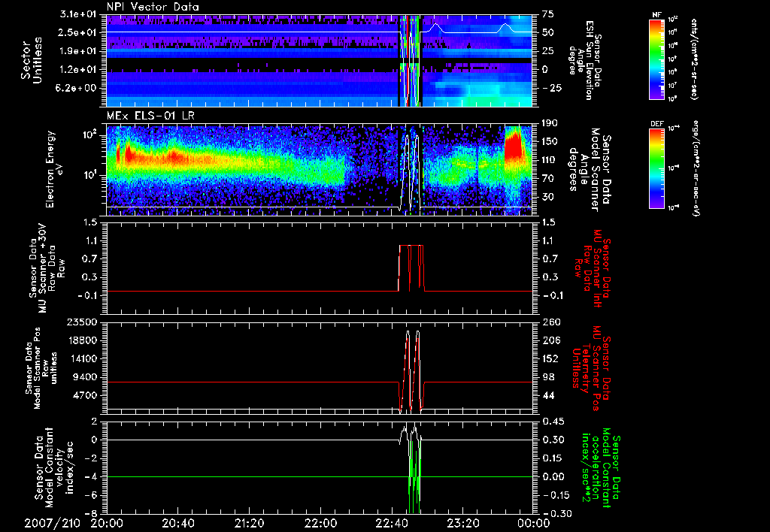Click the '9400' scanner position tick label
Image resolution: width=770 pixels, height=532 pixels.
(x=84, y=377)
